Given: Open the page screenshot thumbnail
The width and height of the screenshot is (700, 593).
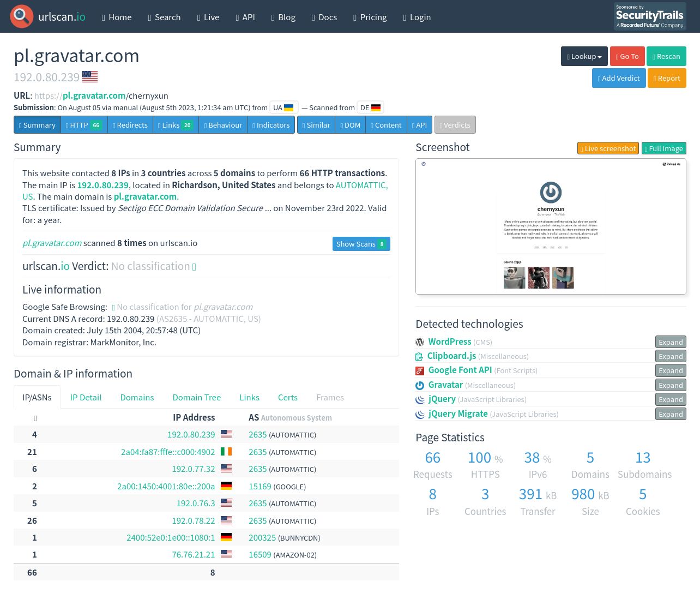Looking at the screenshot, I should pos(551,226).
